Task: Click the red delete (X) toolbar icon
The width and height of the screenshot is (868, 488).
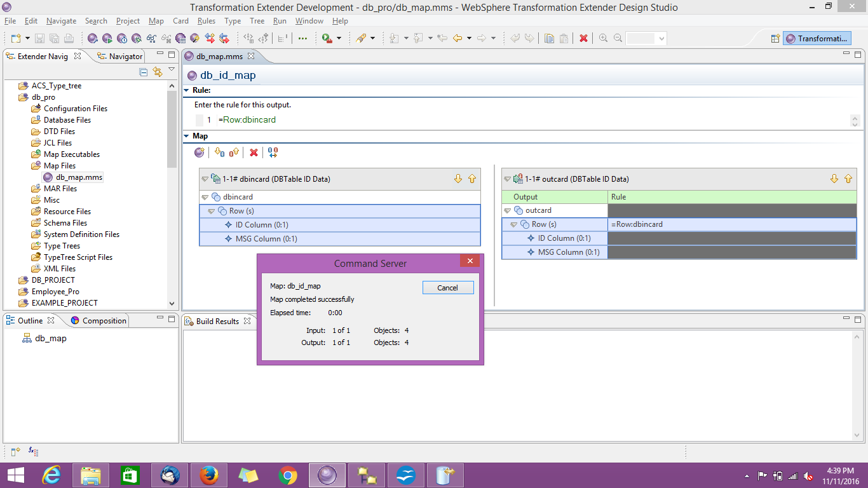Action: [x=583, y=38]
